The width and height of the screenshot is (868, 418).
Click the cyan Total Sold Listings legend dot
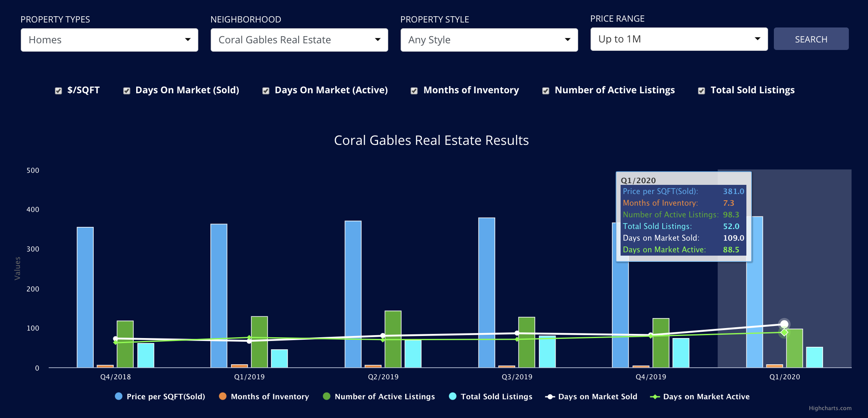(453, 396)
